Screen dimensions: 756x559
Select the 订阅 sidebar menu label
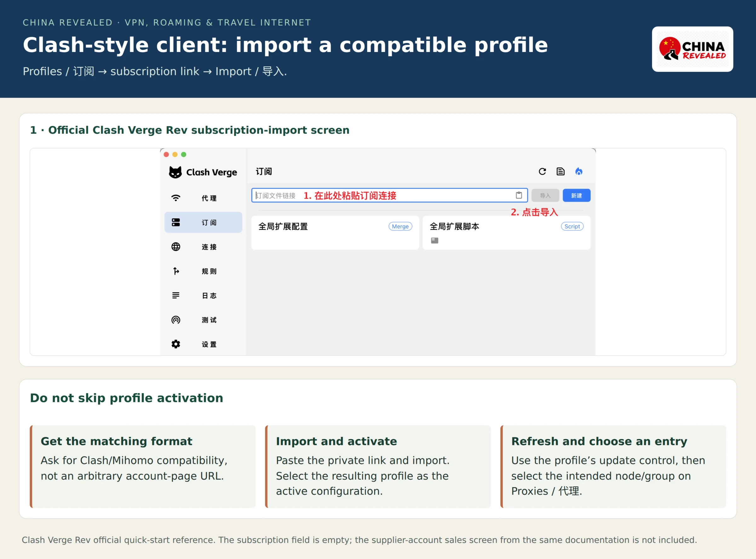pyautogui.click(x=209, y=223)
